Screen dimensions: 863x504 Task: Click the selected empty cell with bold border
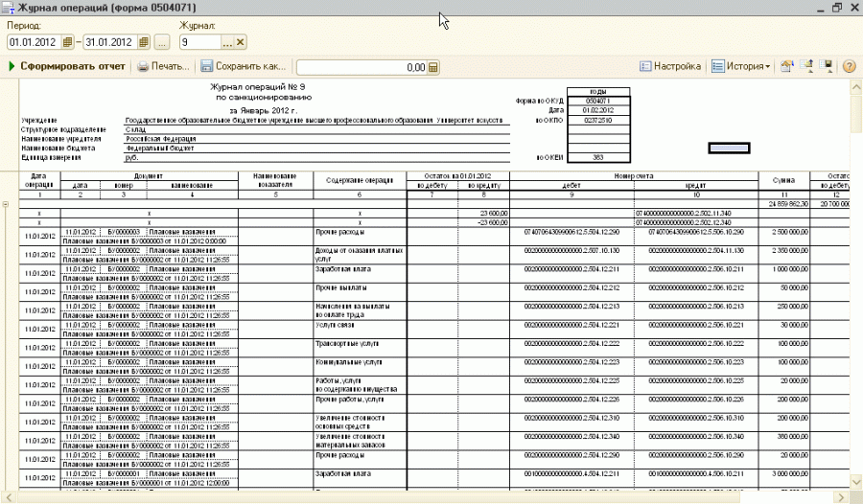click(x=729, y=148)
